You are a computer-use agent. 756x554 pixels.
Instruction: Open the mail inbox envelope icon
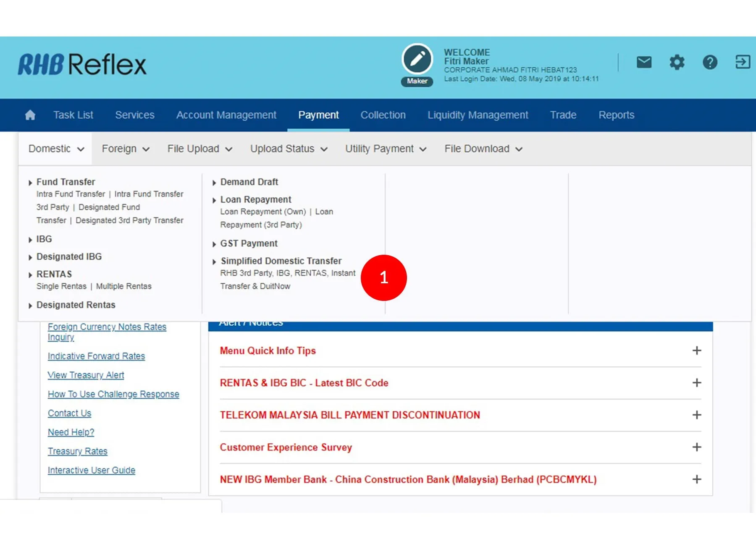643,62
